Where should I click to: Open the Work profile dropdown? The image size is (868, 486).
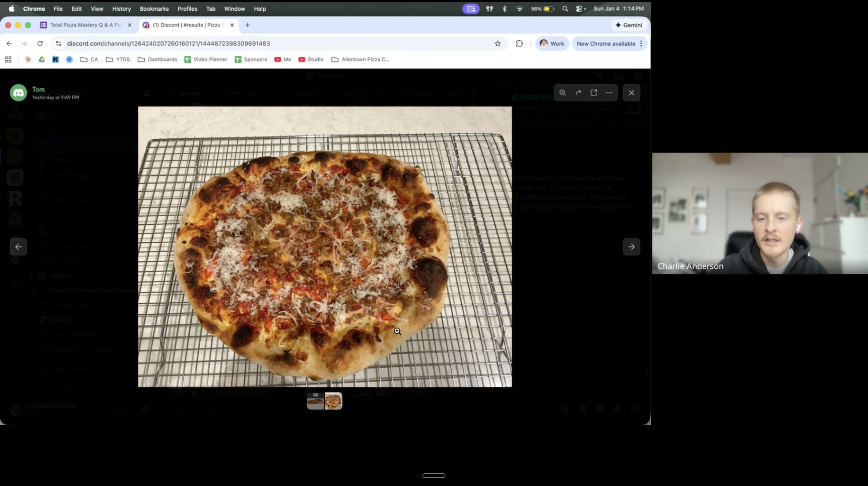(x=552, y=43)
